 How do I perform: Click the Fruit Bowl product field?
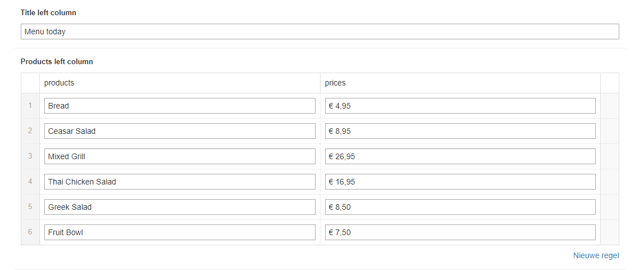point(180,232)
